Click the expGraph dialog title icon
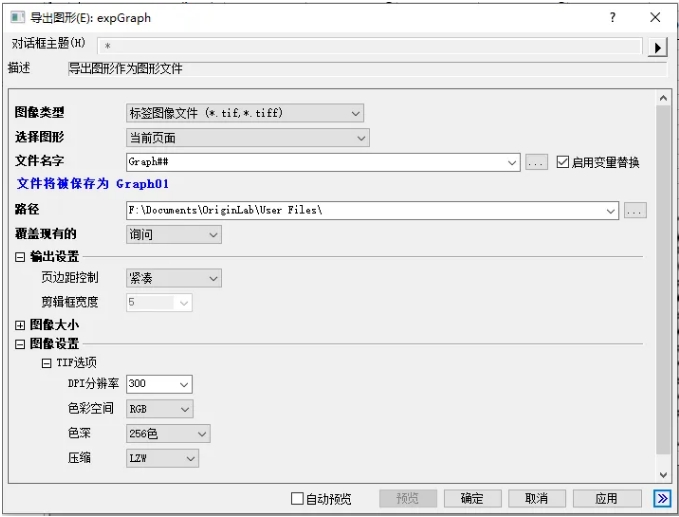This screenshot has height=517, width=679. coord(17,17)
